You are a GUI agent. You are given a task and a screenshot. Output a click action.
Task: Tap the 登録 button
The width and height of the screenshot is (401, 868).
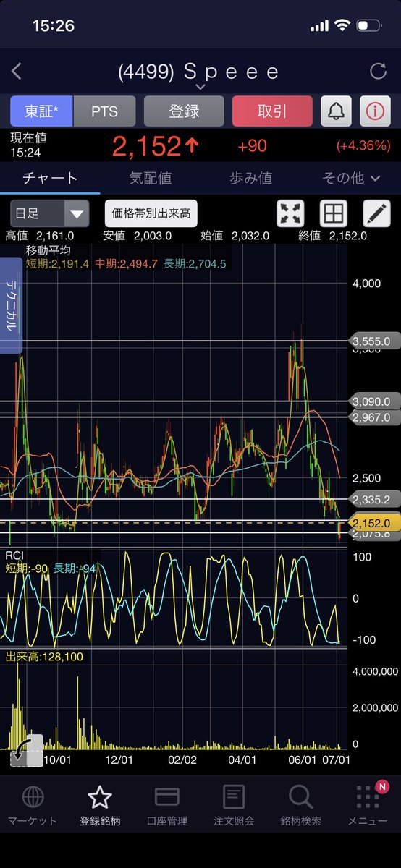point(184,111)
